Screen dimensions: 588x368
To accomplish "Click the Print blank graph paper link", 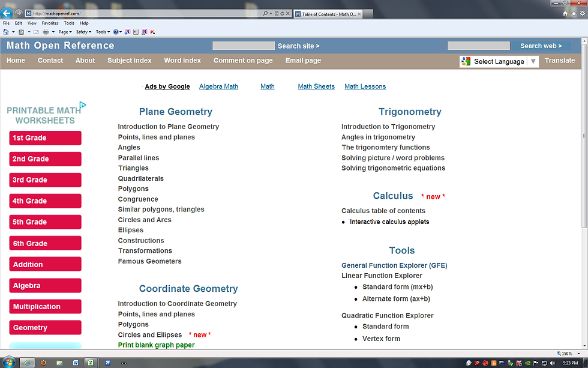I will tap(155, 345).
